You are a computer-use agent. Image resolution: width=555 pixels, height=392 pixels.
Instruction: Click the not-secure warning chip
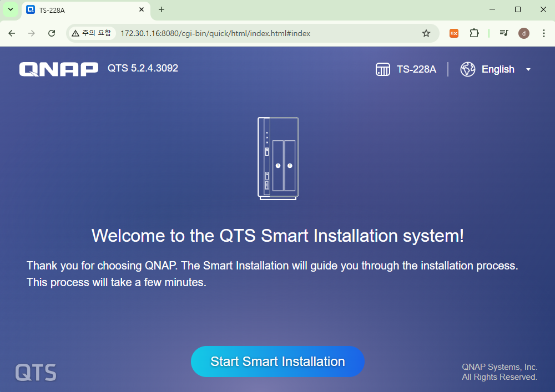coord(92,33)
